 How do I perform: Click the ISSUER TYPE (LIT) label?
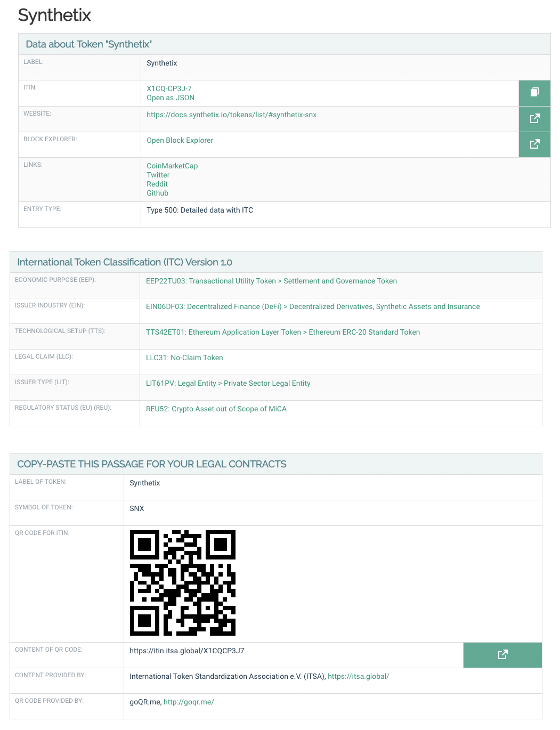tap(42, 382)
